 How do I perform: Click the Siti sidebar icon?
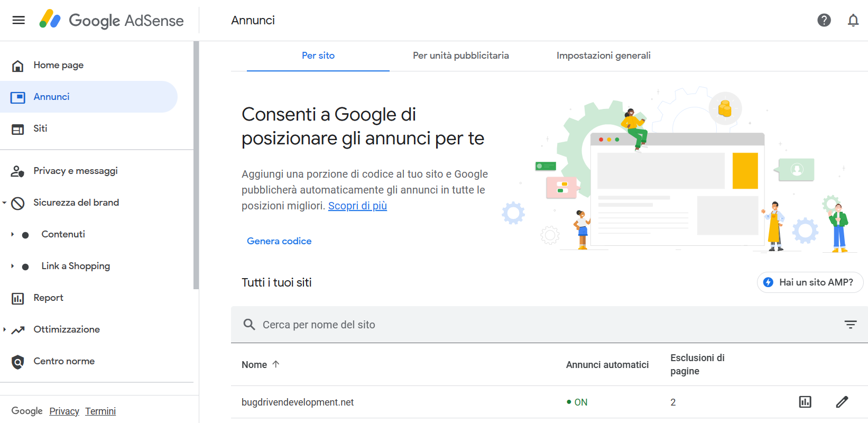pyautogui.click(x=18, y=129)
